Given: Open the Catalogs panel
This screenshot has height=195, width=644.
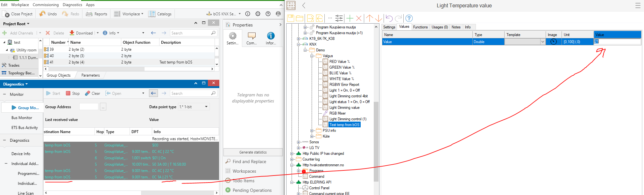Looking at the screenshot, I should coord(160,14).
